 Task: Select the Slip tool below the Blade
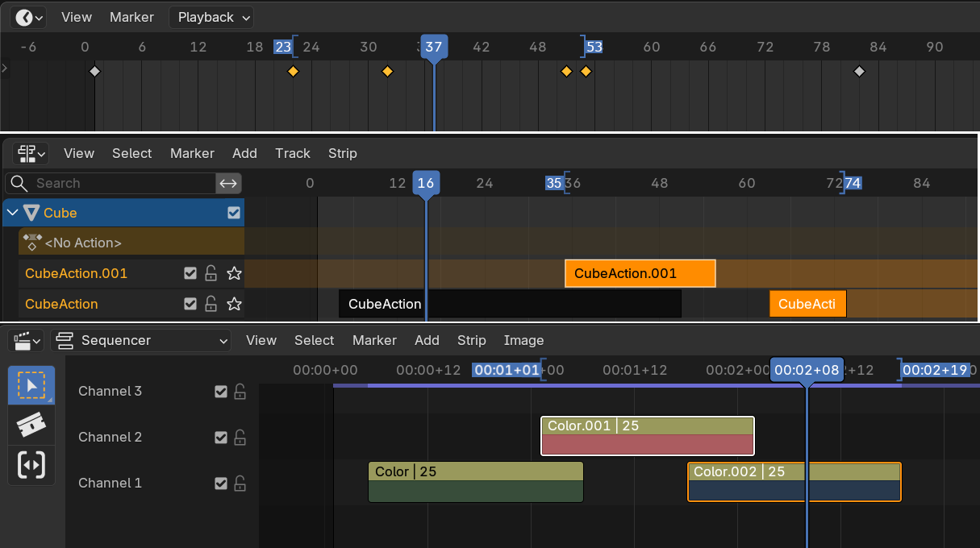[x=31, y=465]
